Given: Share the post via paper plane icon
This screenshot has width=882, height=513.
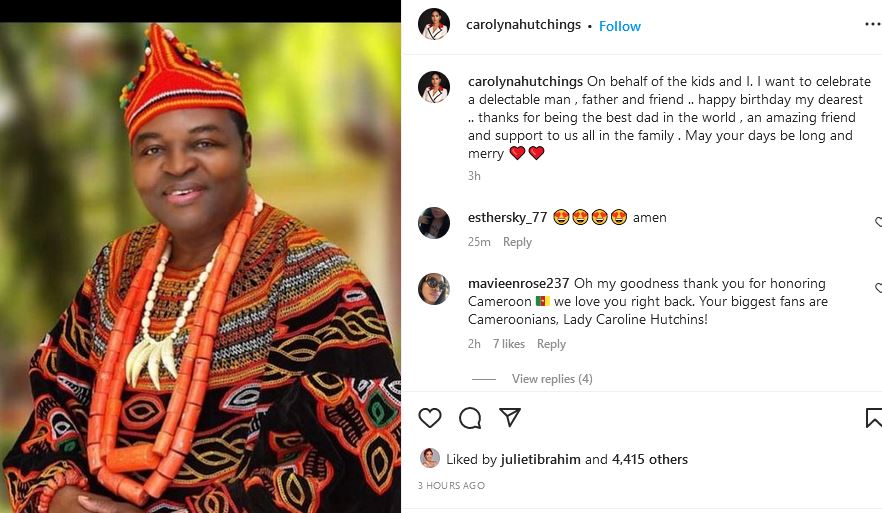Looking at the screenshot, I should click(x=510, y=418).
